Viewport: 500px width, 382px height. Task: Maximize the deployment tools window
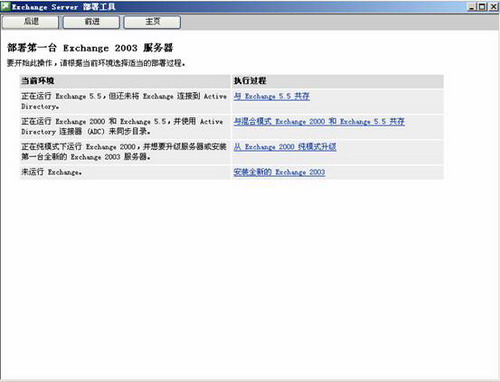coord(482,7)
